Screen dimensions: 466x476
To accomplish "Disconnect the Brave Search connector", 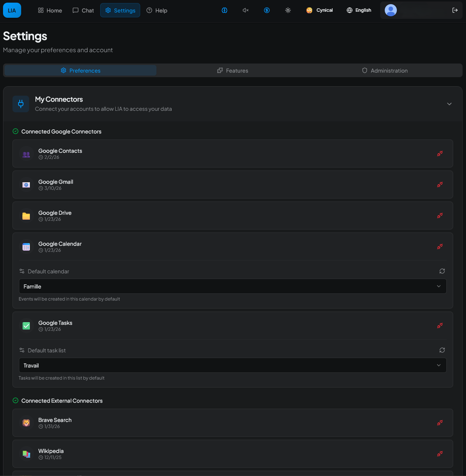I will (440, 423).
